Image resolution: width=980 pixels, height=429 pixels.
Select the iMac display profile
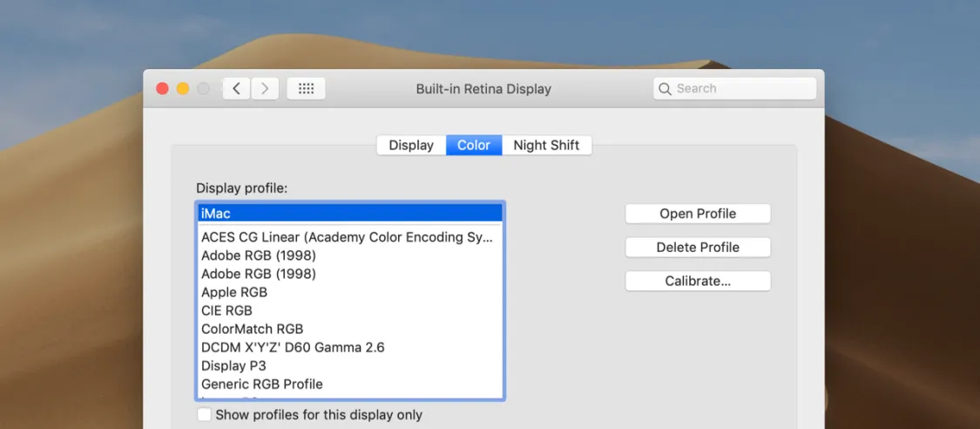[x=351, y=214]
